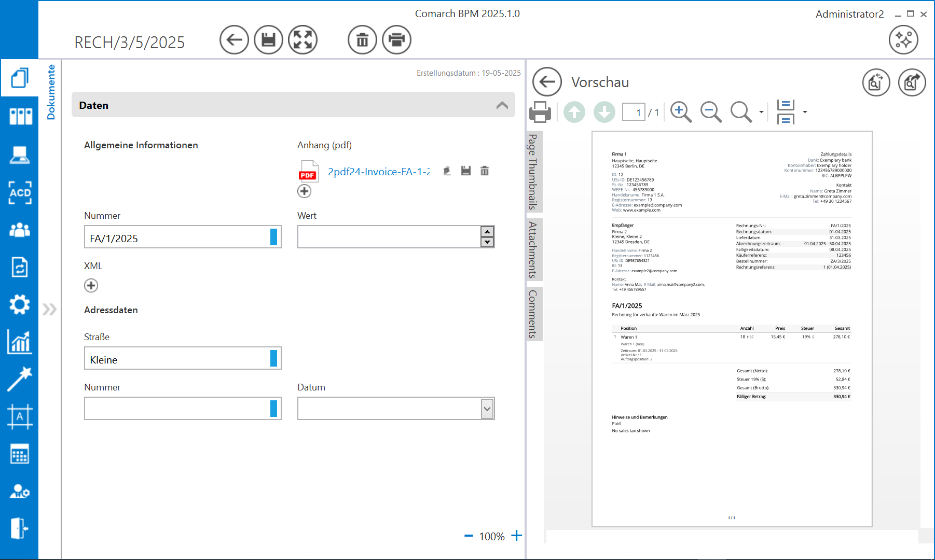Open the page layout mode dropdown arrow

(x=805, y=112)
